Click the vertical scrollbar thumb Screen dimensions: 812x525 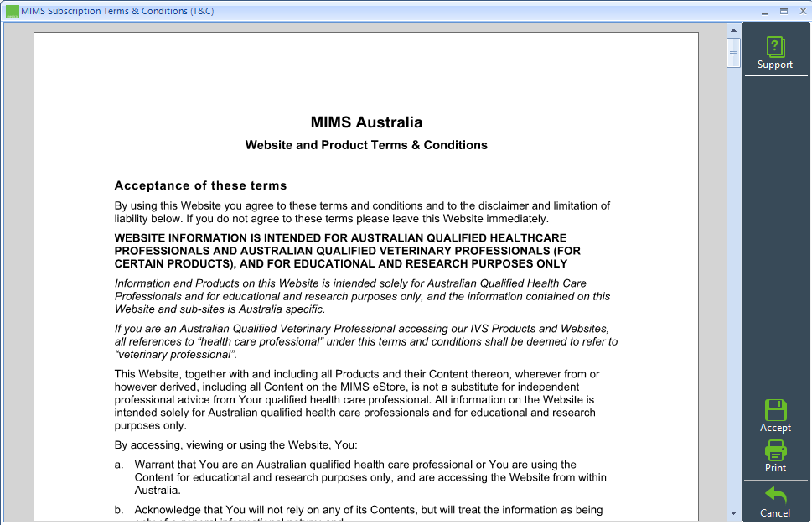[733, 53]
